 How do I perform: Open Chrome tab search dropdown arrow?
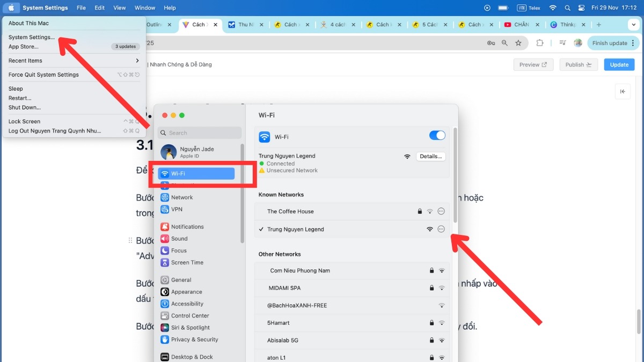click(x=633, y=25)
